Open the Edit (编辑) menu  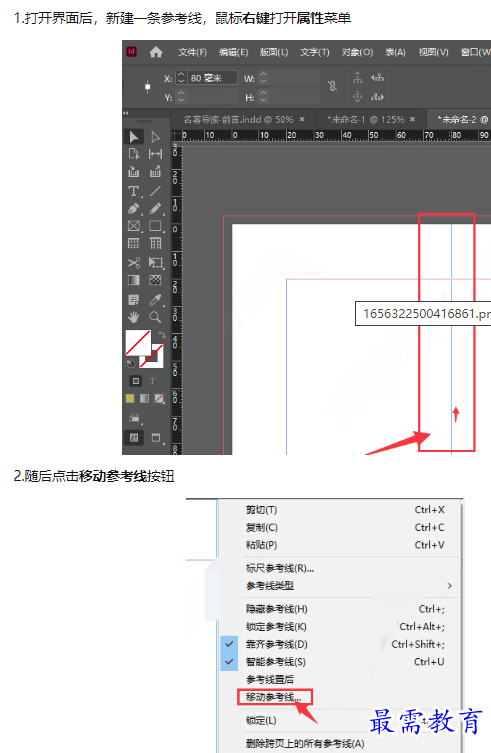(x=233, y=52)
